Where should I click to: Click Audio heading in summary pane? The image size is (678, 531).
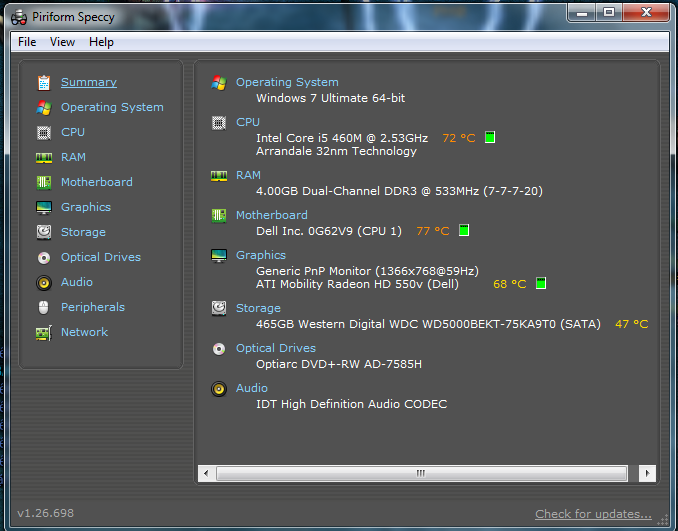pos(252,388)
